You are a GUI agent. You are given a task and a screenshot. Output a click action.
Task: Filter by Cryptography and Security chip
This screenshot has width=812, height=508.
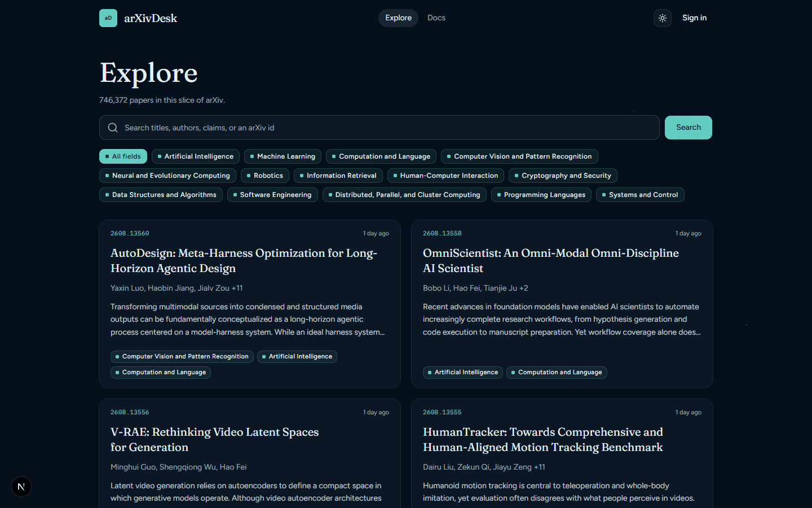(x=563, y=176)
